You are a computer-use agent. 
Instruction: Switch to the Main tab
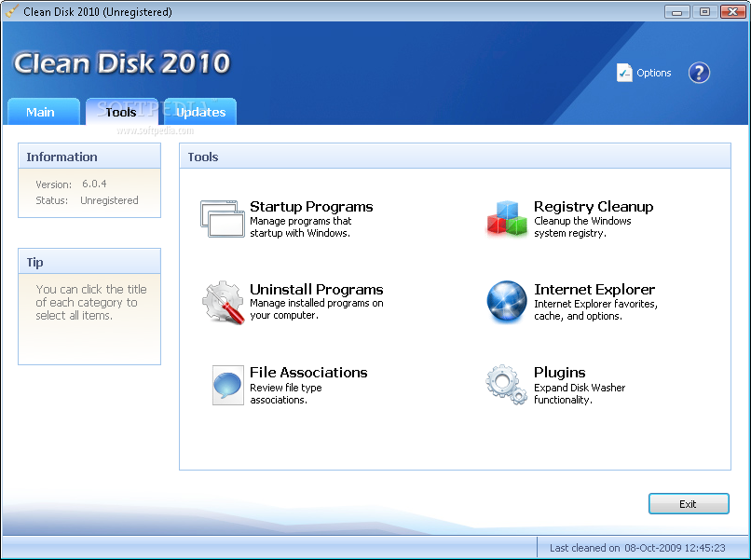44,112
